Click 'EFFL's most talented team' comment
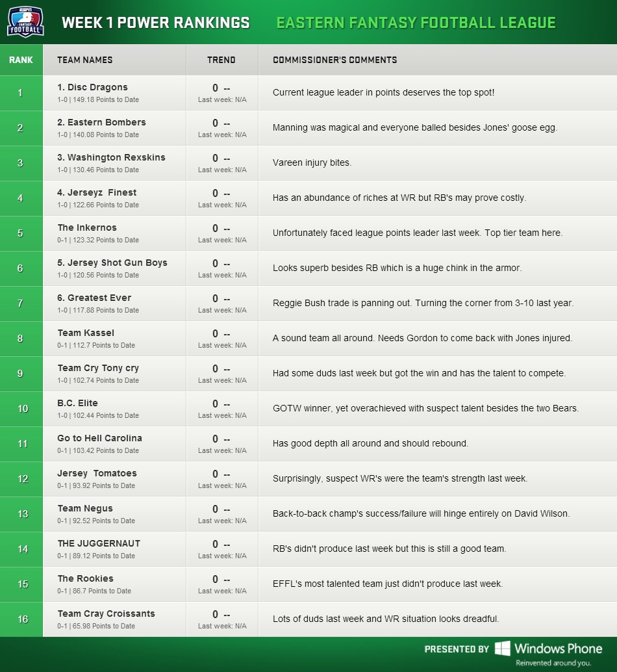The image size is (617, 672). click(x=388, y=584)
